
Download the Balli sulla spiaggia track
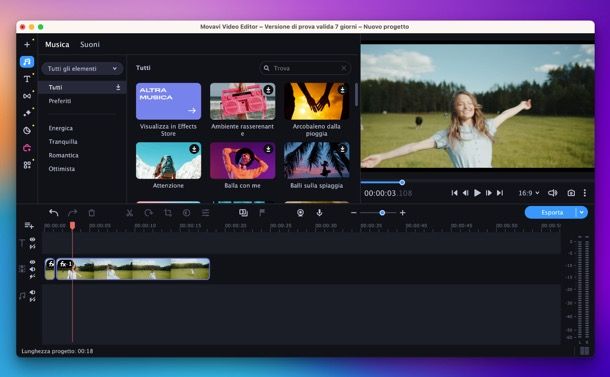pos(342,149)
